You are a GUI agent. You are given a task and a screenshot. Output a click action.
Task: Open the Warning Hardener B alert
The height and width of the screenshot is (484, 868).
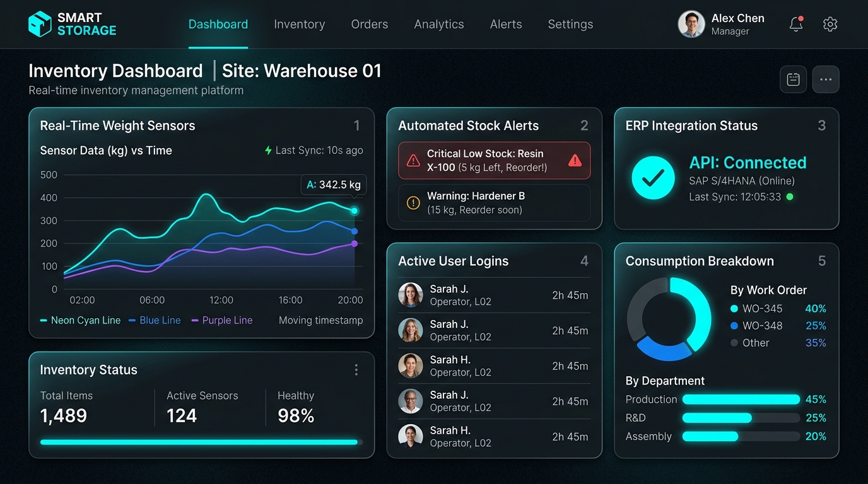click(495, 203)
